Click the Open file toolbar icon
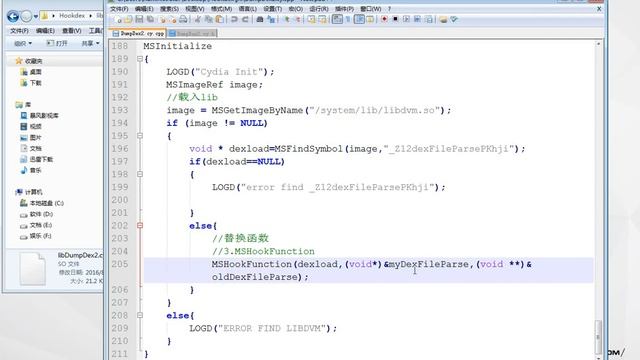Viewport: 640px width, 360px height. [128, 19]
